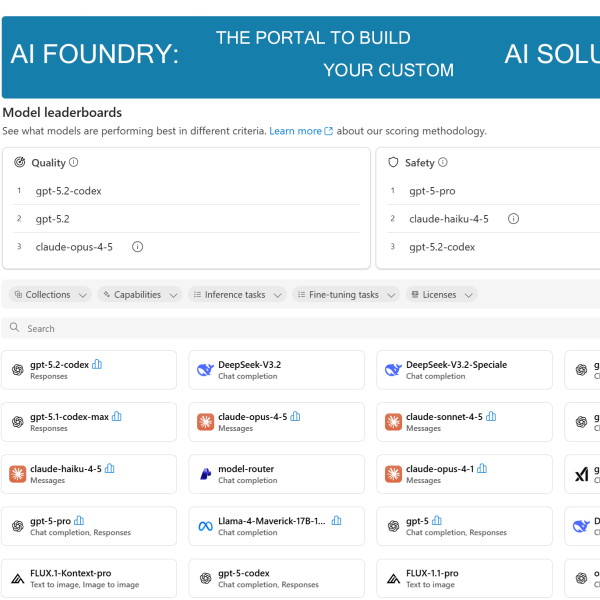Select claude-haiku-4-5 in Safety leaderboard

click(x=449, y=219)
